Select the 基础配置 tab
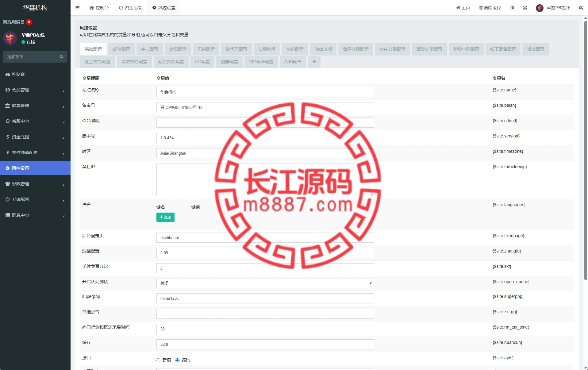The image size is (588, 370). coord(93,49)
